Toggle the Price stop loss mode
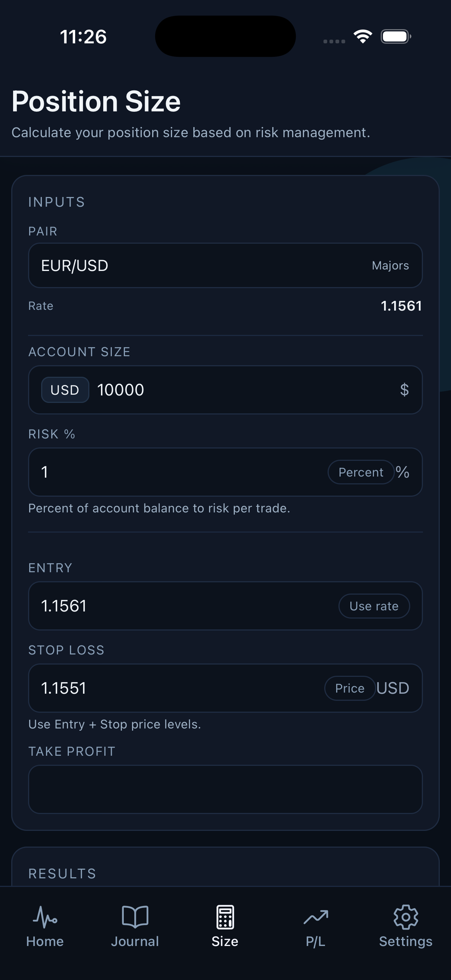 350,688
